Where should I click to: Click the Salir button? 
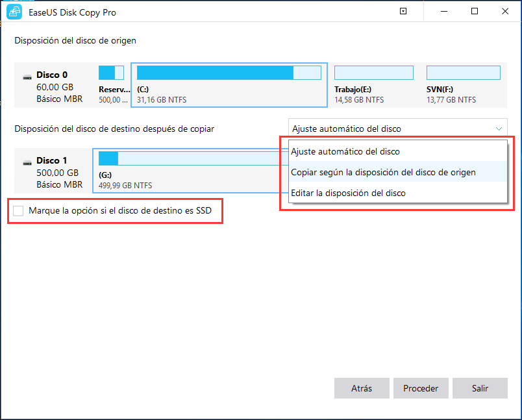point(480,388)
